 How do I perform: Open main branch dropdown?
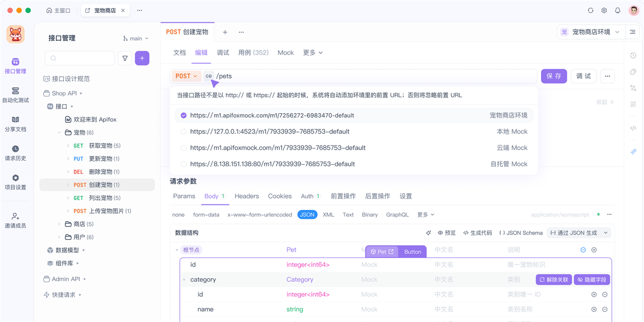(136, 39)
